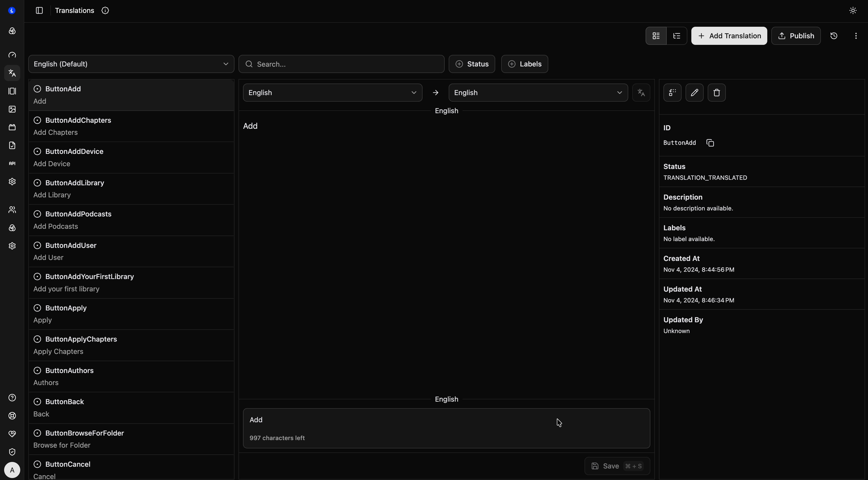Click the Updated At timestamp value

[698, 300]
